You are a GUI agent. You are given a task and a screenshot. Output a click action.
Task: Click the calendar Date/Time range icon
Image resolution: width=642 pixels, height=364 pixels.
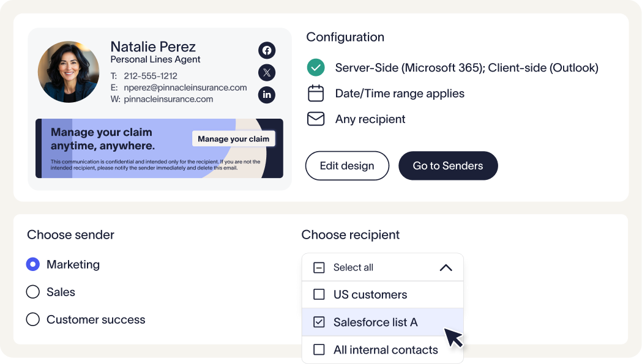(x=316, y=94)
